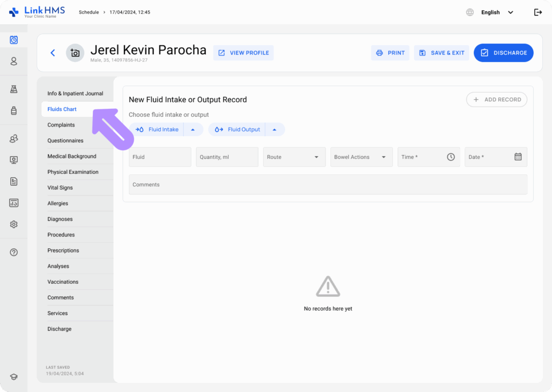
Task: Click the Comments input field
Action: pyautogui.click(x=328, y=185)
